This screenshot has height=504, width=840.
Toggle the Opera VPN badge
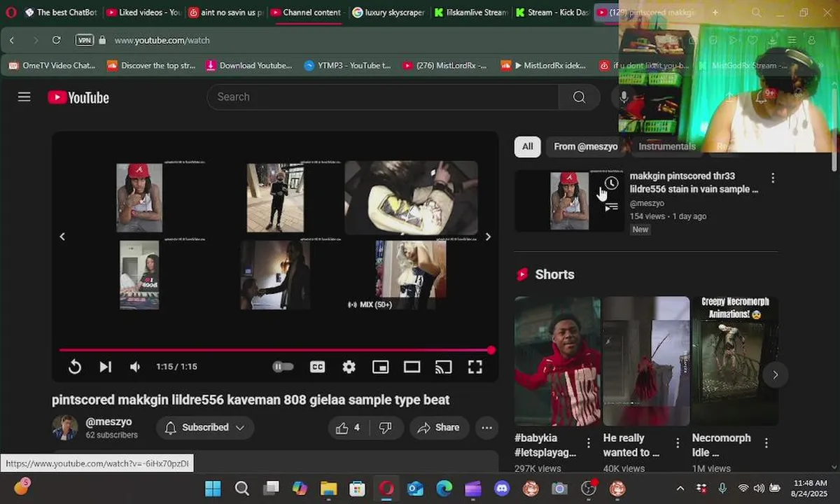(85, 41)
